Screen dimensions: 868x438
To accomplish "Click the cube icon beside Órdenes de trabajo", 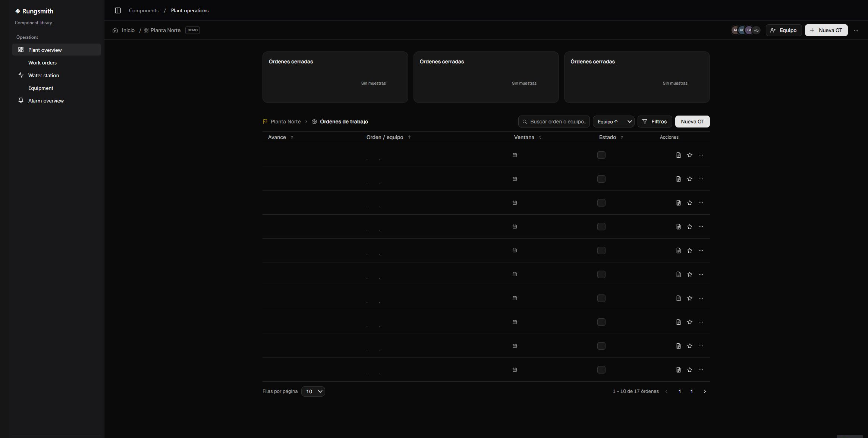I will (314, 122).
